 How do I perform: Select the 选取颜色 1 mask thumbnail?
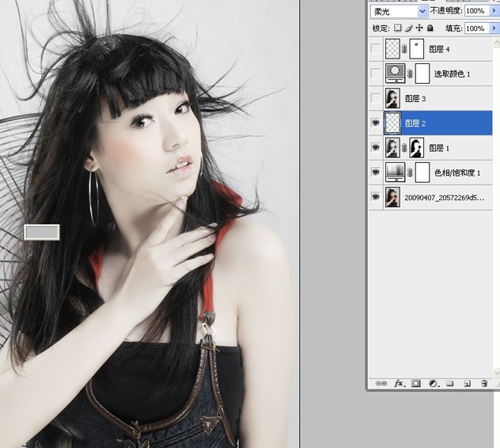[422, 74]
